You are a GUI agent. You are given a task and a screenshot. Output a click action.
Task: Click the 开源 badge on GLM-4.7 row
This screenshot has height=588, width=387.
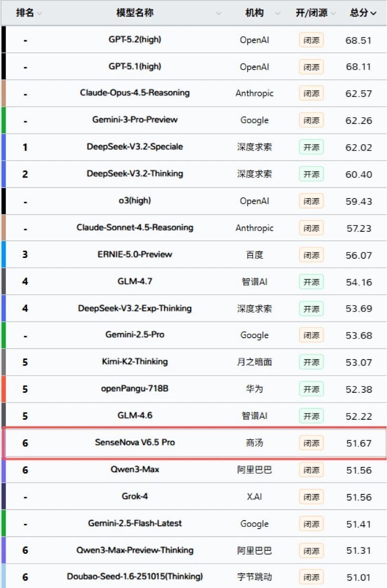pyautogui.click(x=311, y=281)
